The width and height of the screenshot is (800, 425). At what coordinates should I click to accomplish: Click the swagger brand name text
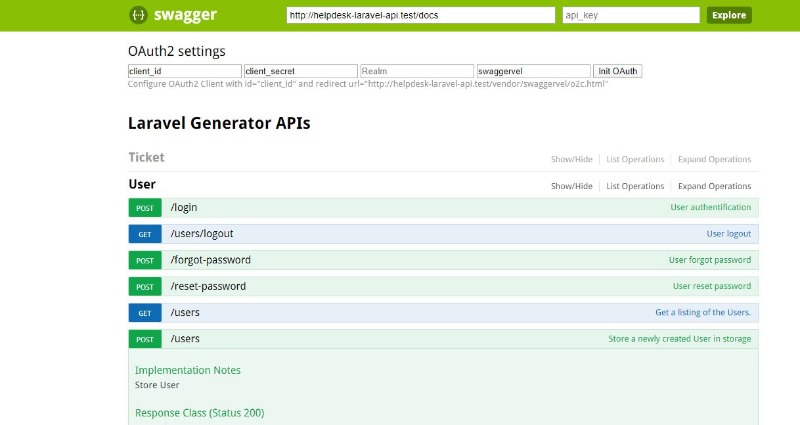click(185, 15)
